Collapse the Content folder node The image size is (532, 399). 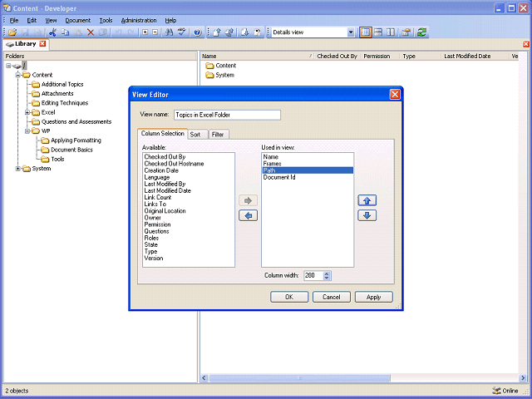18,75
